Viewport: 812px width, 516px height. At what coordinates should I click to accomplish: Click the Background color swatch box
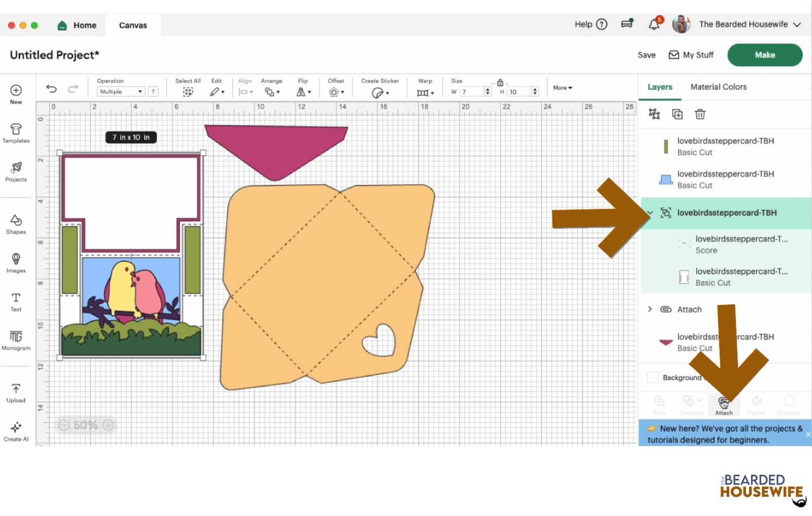point(653,377)
